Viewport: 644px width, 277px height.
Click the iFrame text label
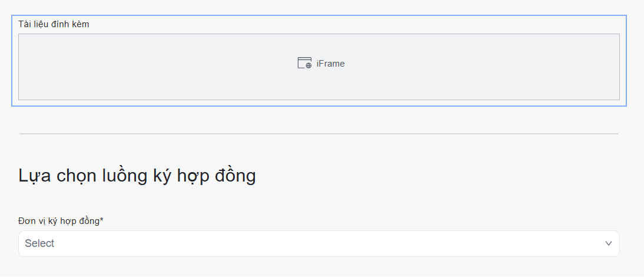tap(330, 64)
